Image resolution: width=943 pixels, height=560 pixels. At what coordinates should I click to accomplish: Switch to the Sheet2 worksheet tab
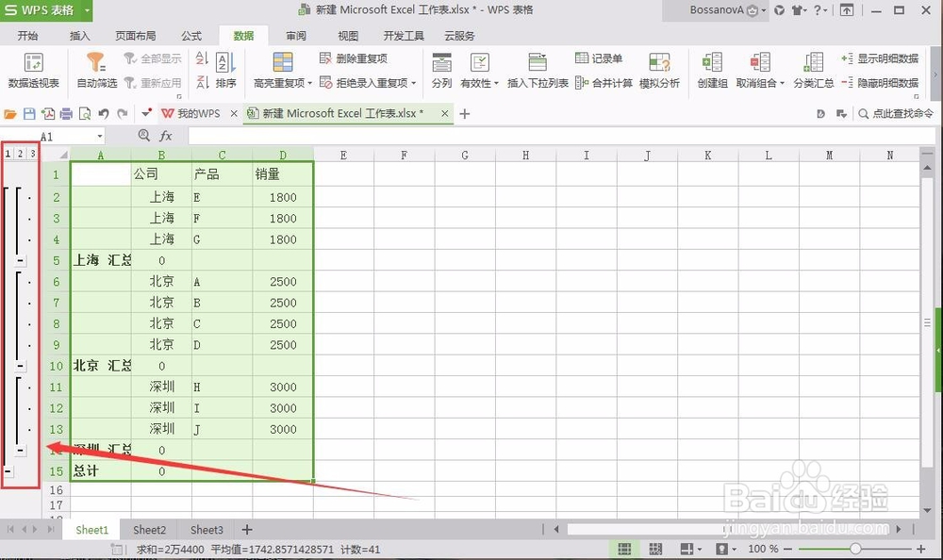(x=148, y=530)
